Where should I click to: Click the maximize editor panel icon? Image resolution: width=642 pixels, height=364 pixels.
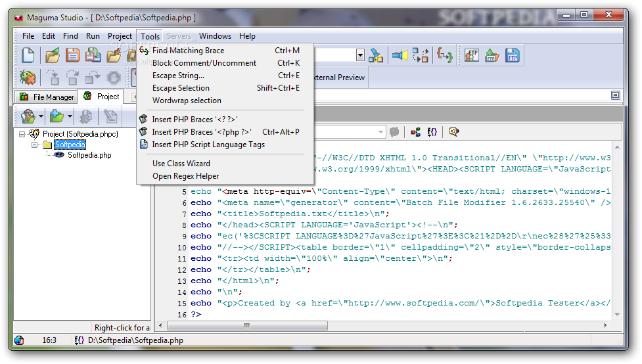coord(615,95)
